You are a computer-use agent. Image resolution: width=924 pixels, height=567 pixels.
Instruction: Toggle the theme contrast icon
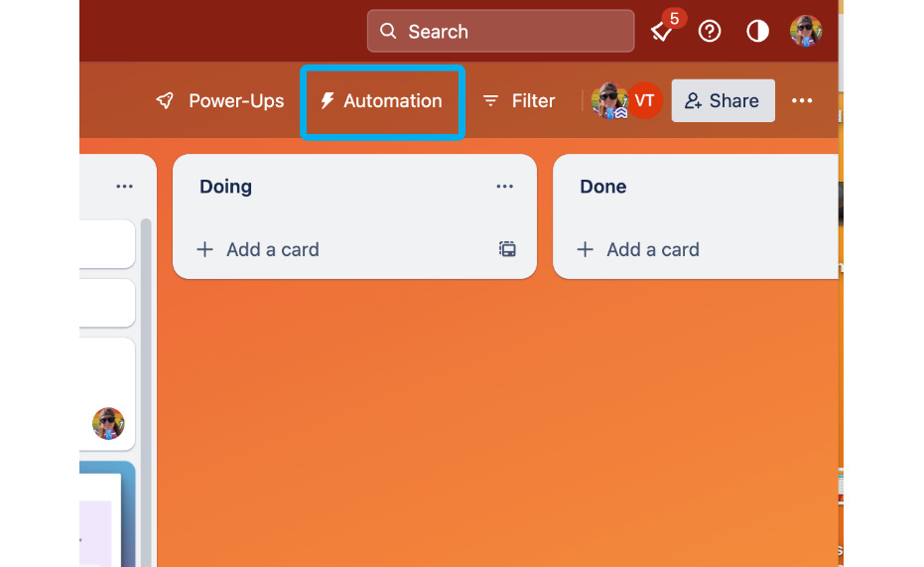point(758,31)
